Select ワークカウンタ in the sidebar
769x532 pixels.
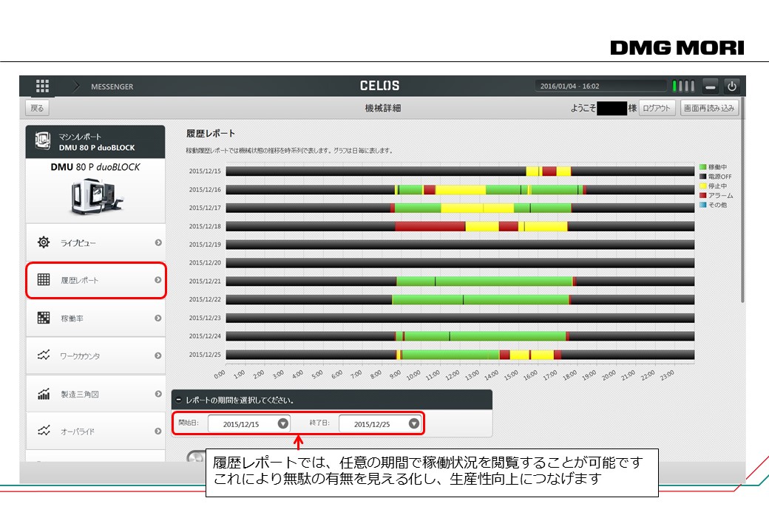(x=95, y=355)
